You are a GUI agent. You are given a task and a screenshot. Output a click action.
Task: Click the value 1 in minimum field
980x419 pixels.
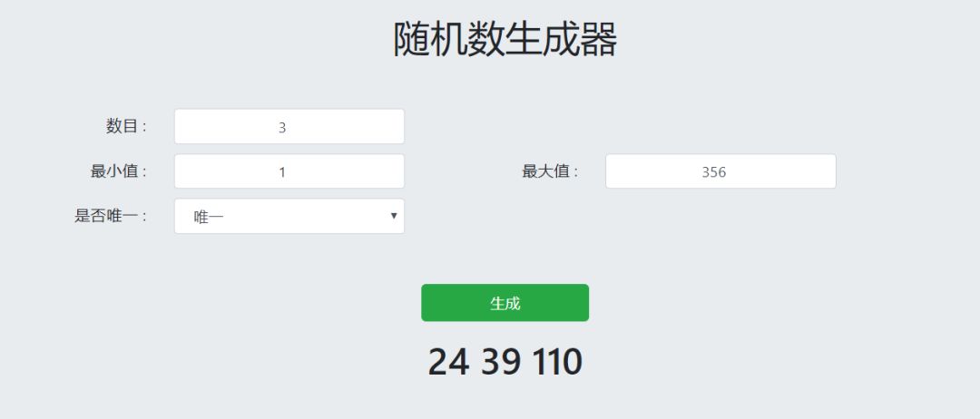pyautogui.click(x=282, y=172)
